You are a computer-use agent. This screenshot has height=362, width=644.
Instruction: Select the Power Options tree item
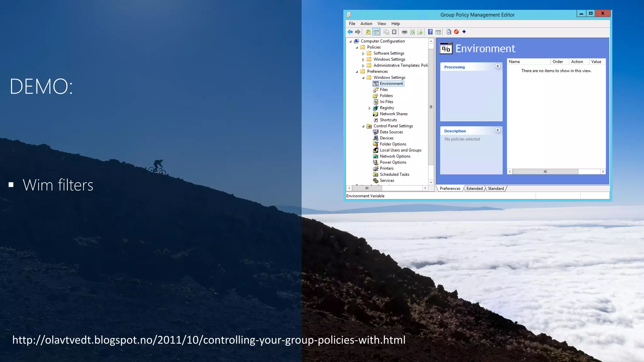tap(390, 162)
